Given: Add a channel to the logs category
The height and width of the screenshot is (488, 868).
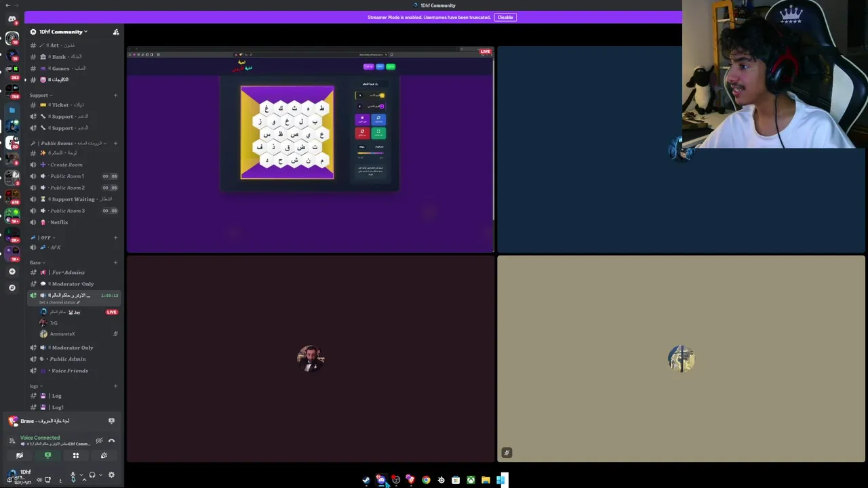Looking at the screenshot, I should pyautogui.click(x=115, y=386).
